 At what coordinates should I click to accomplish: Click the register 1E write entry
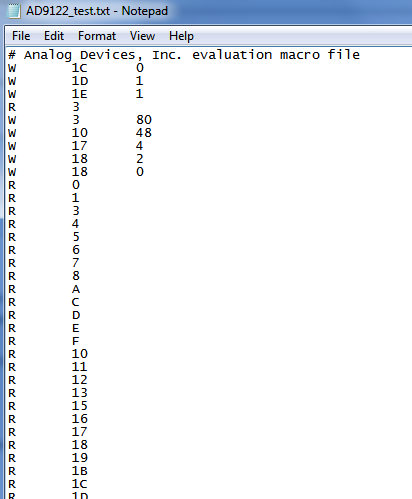[x=76, y=94]
